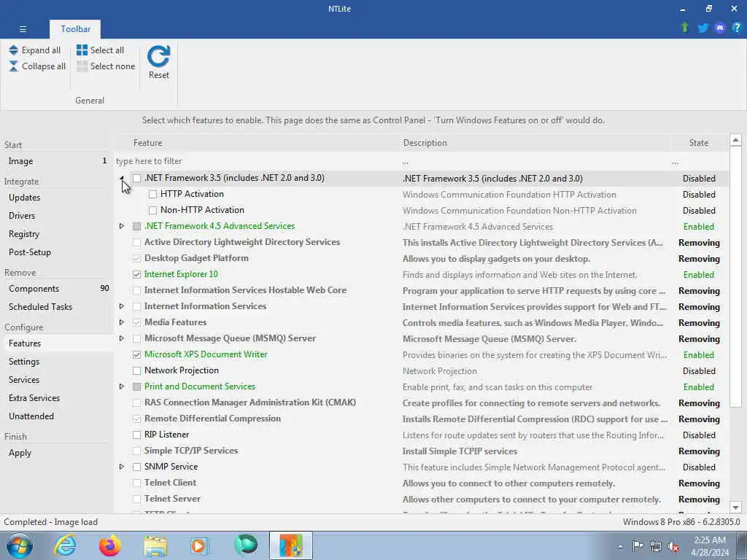
Task: Open the Services page in sidebar
Action: (x=57, y=379)
